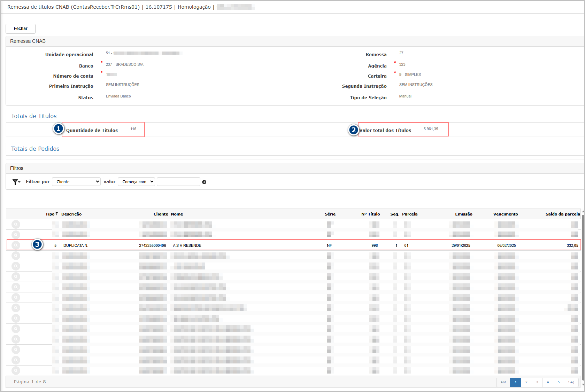The width and height of the screenshot is (585, 392).
Task: Open the 'Filtrar por' Cliente dropdown
Action: click(x=76, y=182)
